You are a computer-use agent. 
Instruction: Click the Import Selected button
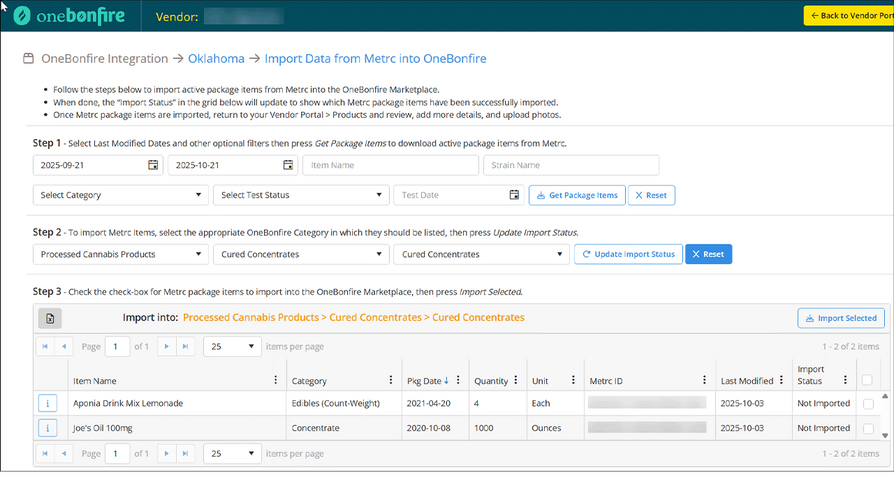(x=840, y=318)
